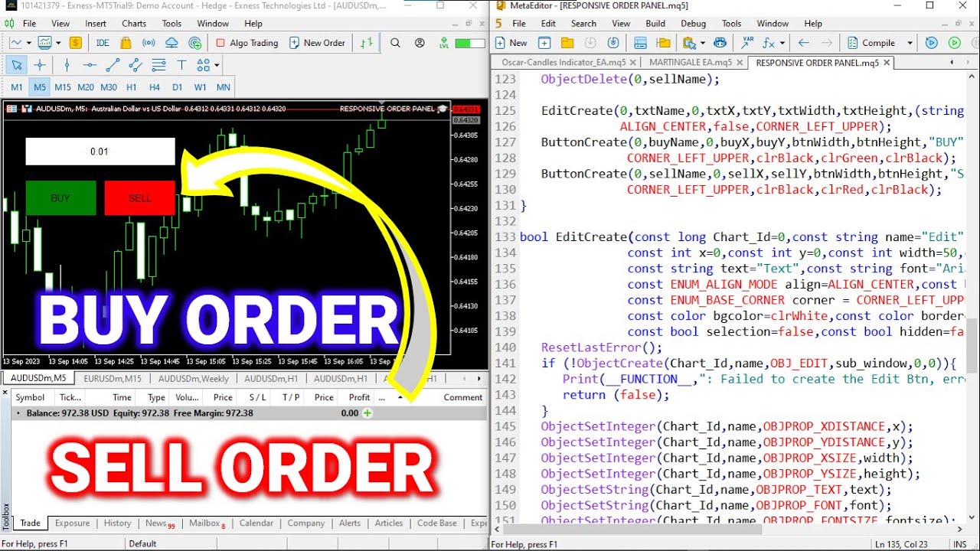Select the text label tool
Image resolution: width=980 pixels, height=551 pixels.
click(181, 65)
